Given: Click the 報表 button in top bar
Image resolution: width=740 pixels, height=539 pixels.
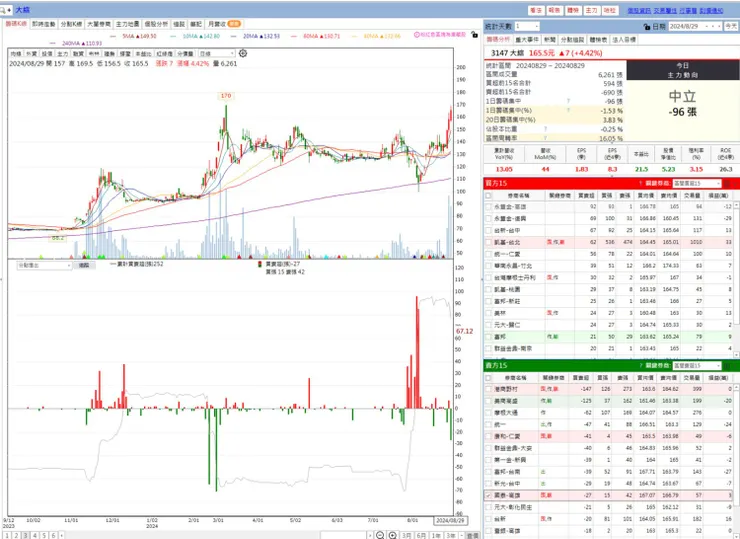Looking at the screenshot, I should point(555,10).
